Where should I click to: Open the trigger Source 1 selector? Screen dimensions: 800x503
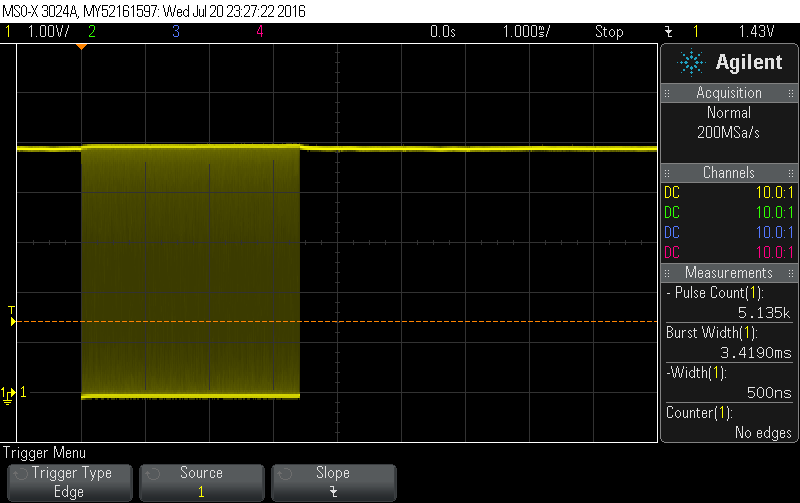[202, 482]
